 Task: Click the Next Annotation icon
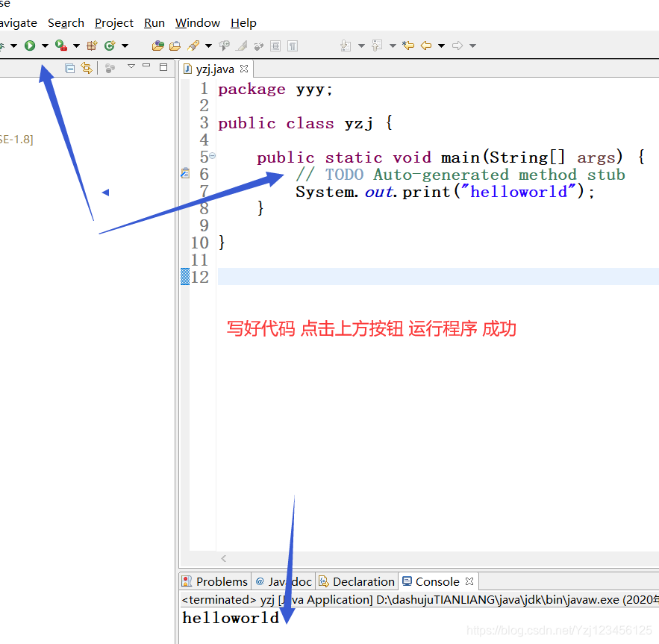[346, 46]
